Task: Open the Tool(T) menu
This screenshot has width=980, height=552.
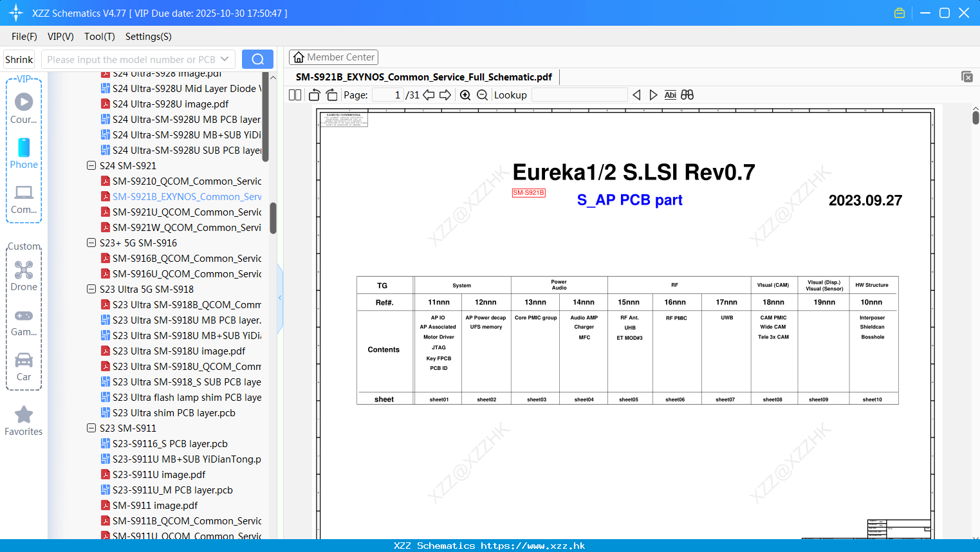Action: (x=100, y=37)
